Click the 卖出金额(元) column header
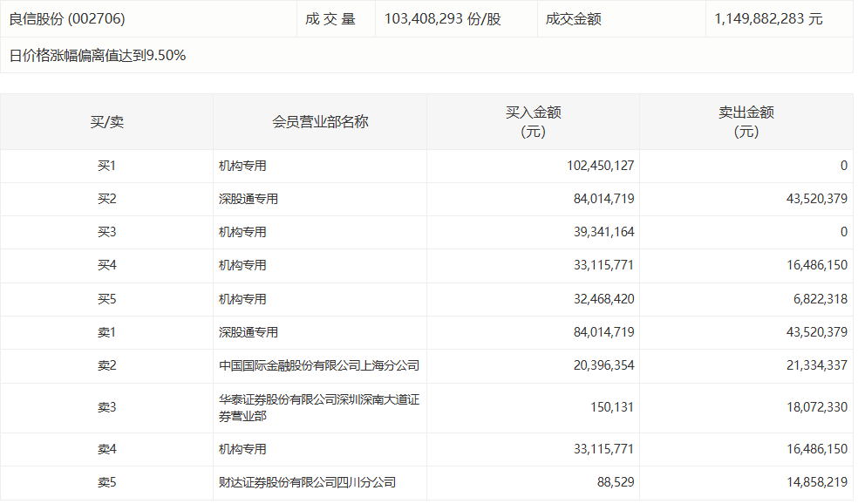The height and width of the screenshot is (504, 858). (746, 122)
